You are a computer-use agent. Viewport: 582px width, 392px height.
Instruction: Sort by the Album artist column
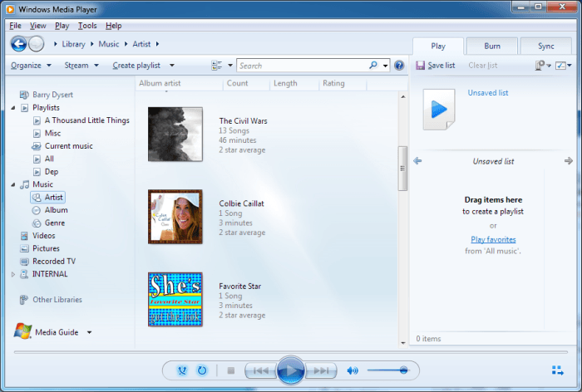(x=180, y=83)
